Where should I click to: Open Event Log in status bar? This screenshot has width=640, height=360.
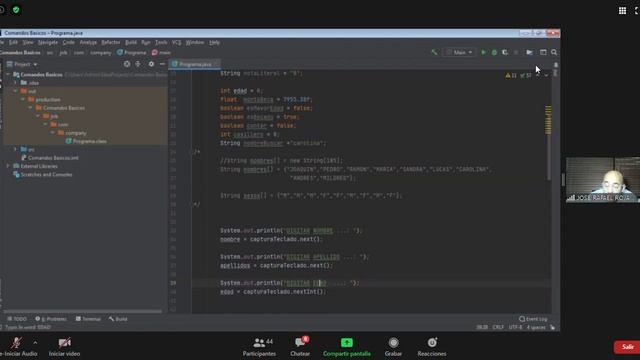click(533, 319)
